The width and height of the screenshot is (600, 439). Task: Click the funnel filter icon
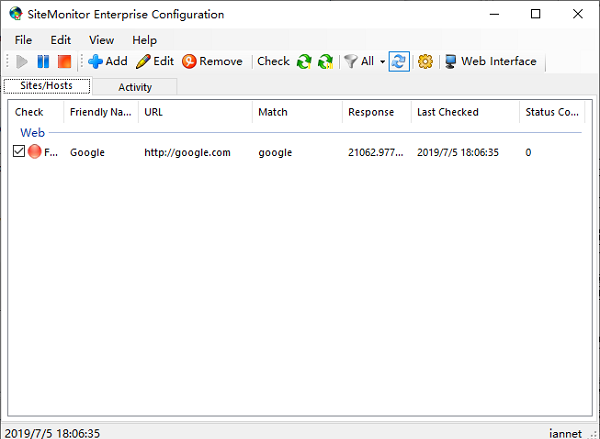pyautogui.click(x=351, y=61)
